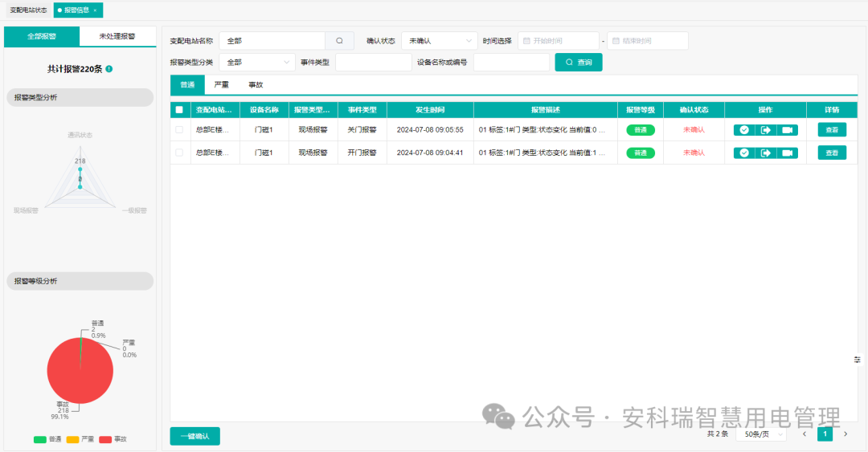Click calendar icon in 开始时间 field
868x452 pixels.
click(x=526, y=41)
